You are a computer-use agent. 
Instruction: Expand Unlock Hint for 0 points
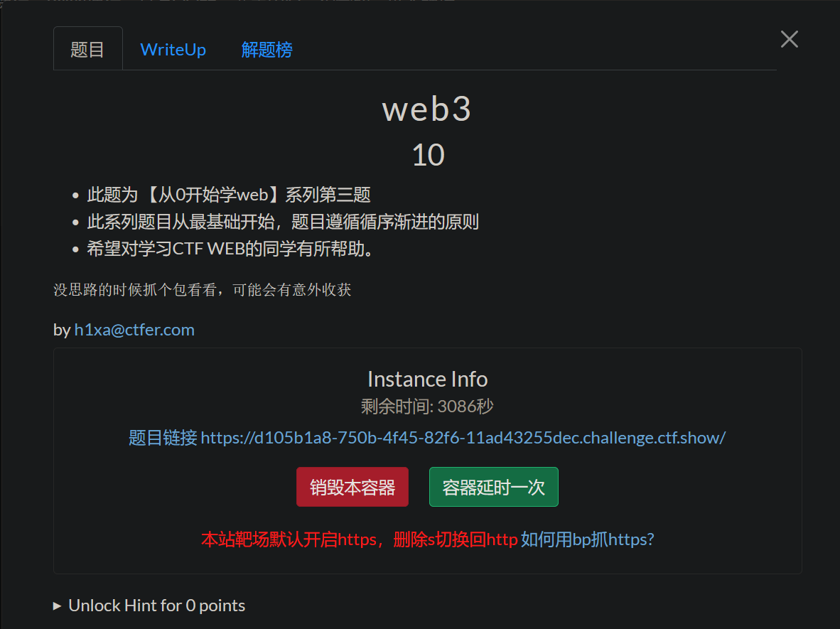click(x=149, y=606)
